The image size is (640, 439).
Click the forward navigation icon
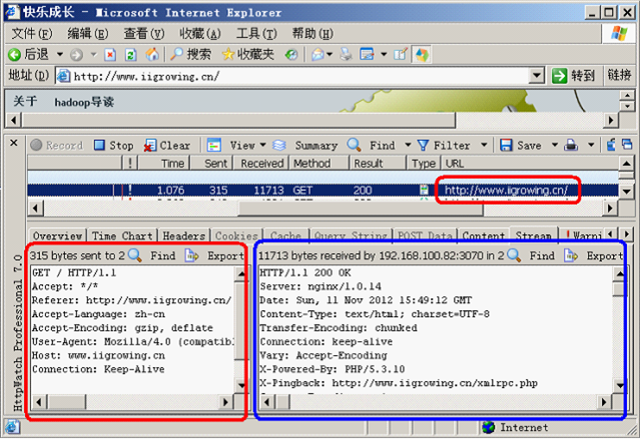click(76, 54)
